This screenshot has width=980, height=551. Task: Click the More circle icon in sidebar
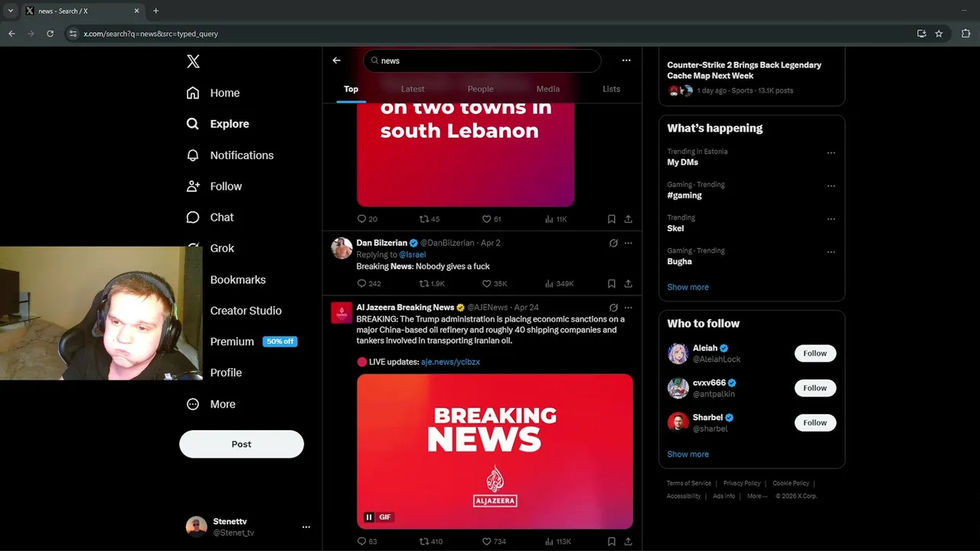(x=193, y=404)
